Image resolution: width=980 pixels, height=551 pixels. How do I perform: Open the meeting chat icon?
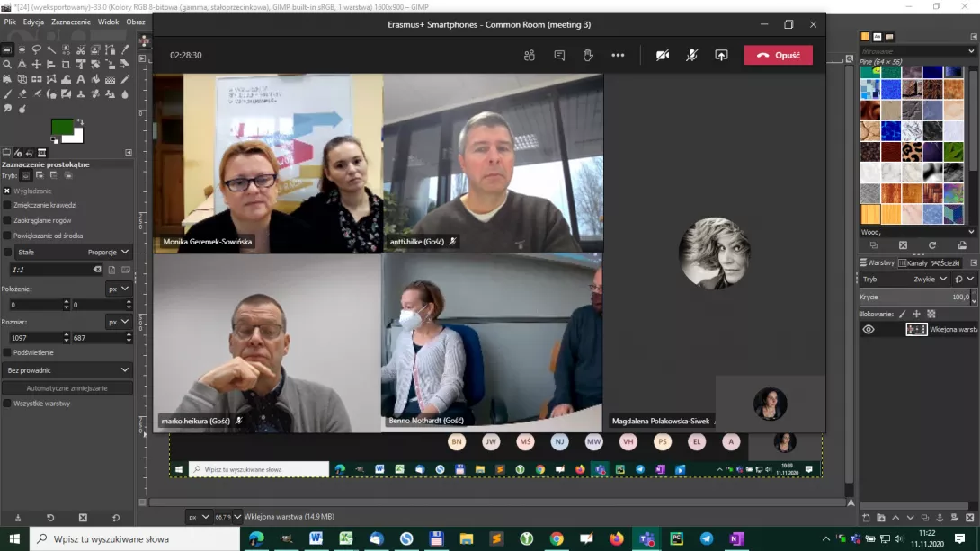559,56
